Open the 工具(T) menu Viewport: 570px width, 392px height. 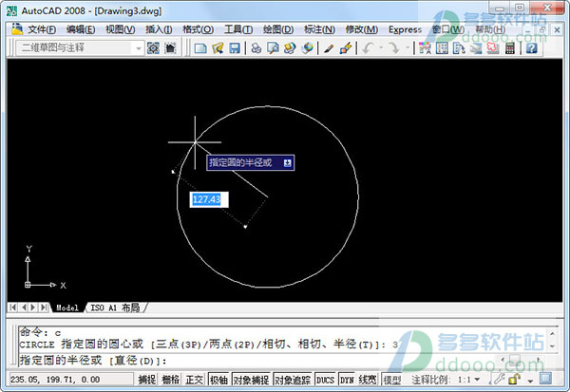click(x=238, y=29)
